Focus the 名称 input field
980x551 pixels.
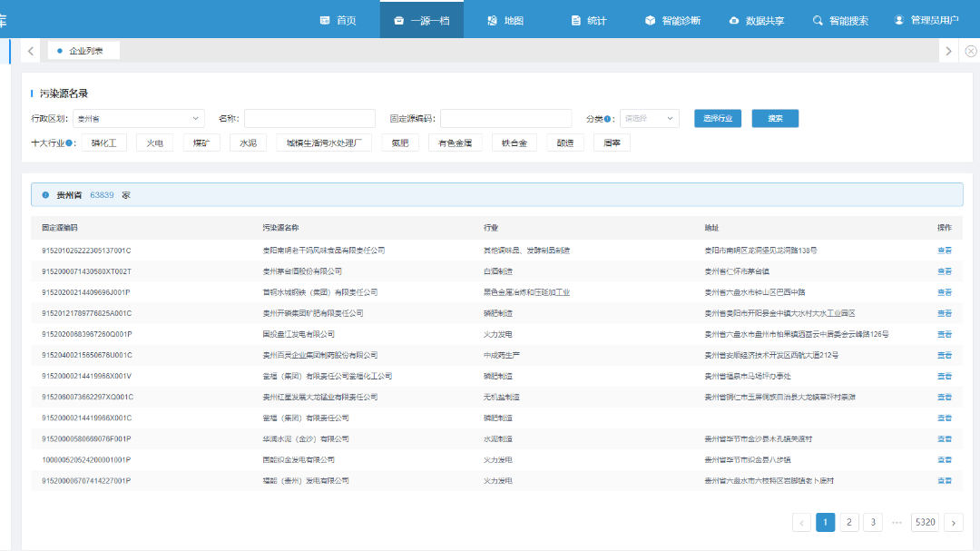pyautogui.click(x=310, y=118)
